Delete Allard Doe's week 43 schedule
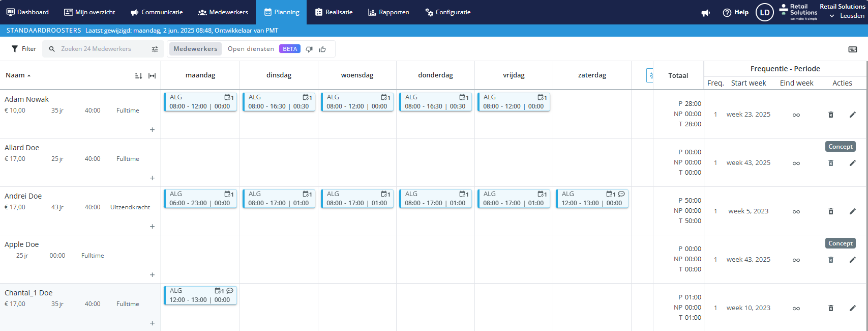The width and height of the screenshot is (868, 331). coord(831,163)
